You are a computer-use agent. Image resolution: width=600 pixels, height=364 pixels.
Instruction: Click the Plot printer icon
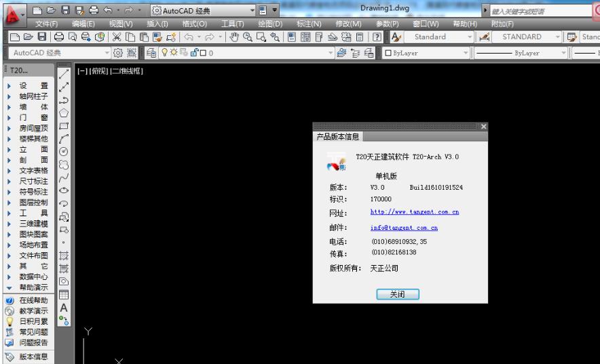(x=59, y=37)
